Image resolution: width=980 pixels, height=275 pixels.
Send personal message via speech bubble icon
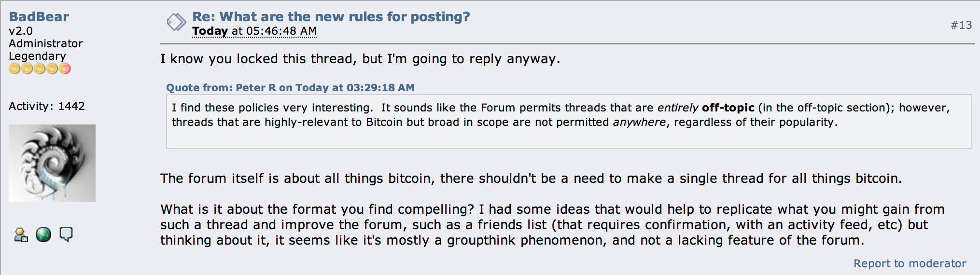[66, 234]
